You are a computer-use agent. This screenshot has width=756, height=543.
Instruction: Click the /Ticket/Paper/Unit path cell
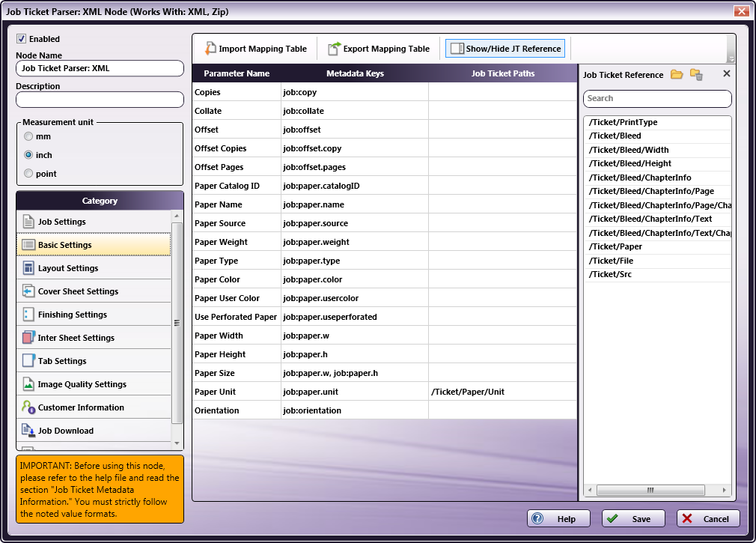(502, 392)
